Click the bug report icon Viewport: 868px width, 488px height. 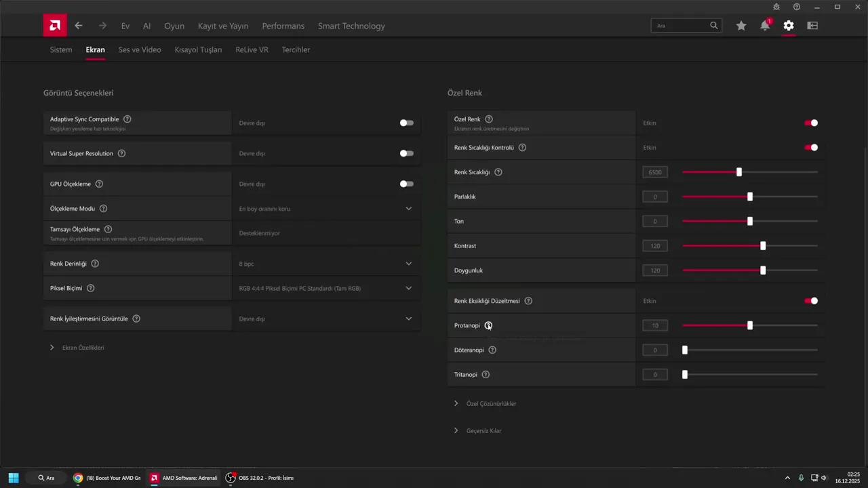click(776, 7)
